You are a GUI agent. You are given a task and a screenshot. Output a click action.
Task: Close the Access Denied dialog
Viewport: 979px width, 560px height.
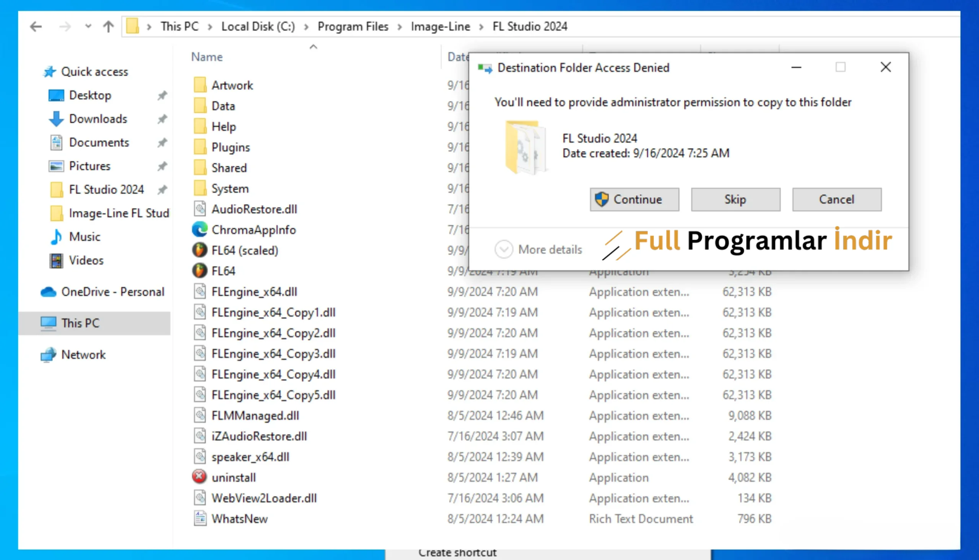tap(886, 67)
